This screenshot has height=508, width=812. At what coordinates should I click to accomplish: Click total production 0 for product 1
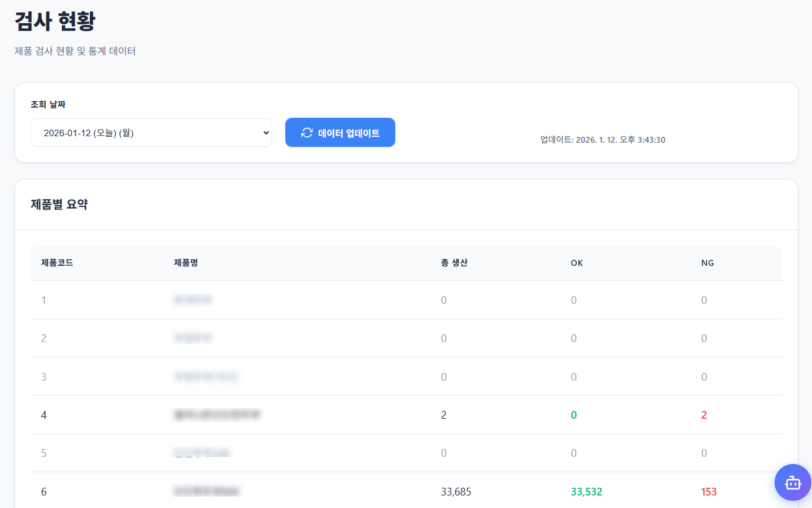443,300
